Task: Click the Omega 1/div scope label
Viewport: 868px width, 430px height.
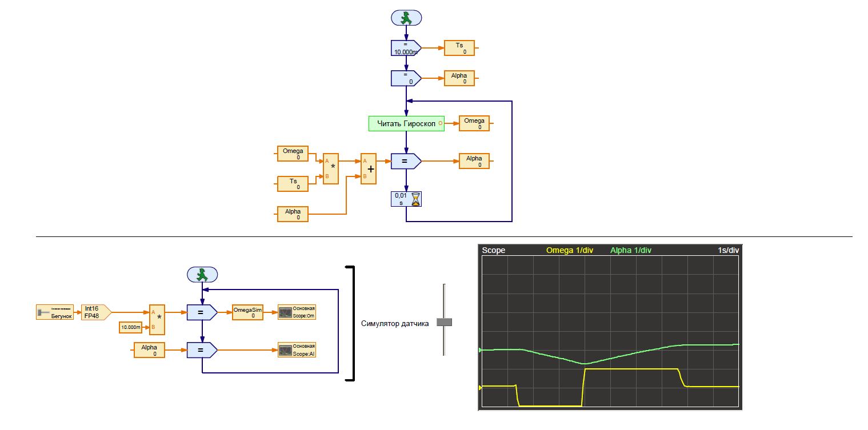Action: (570, 250)
